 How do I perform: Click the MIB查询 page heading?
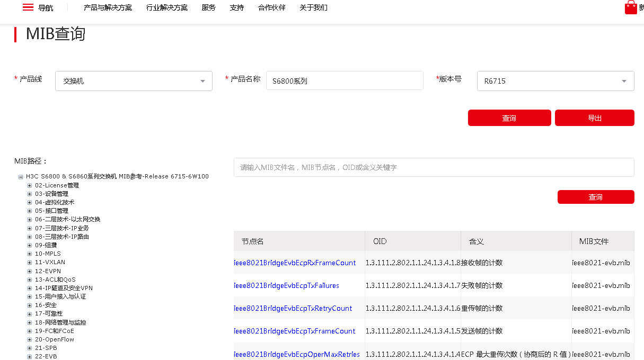point(56,34)
